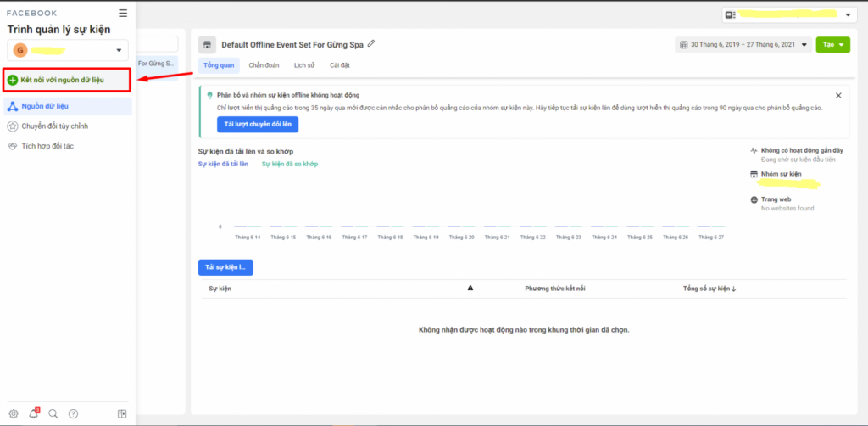Switch to Lịch sử tab
The image size is (868, 426).
pos(304,65)
